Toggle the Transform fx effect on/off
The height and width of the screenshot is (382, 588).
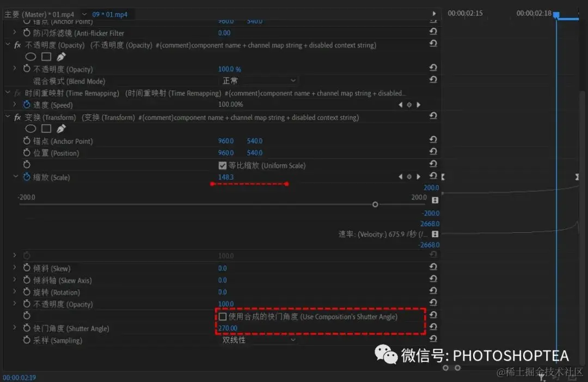(17, 118)
